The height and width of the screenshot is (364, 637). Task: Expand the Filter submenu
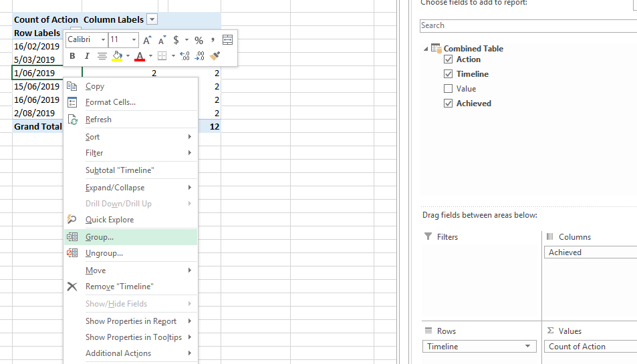[x=131, y=153]
